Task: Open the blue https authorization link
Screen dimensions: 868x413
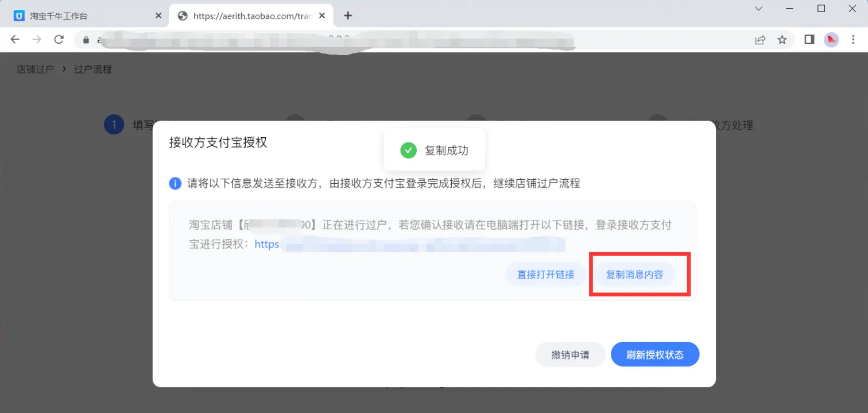Action: point(266,244)
